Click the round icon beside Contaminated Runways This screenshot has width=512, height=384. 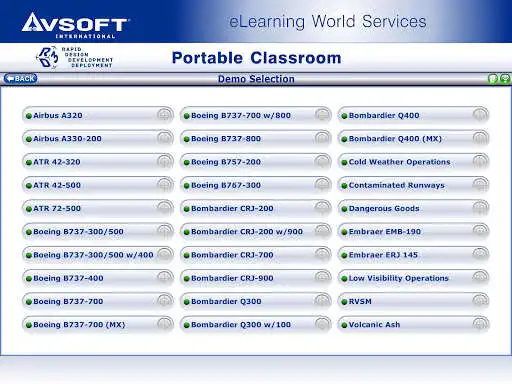[481, 184]
